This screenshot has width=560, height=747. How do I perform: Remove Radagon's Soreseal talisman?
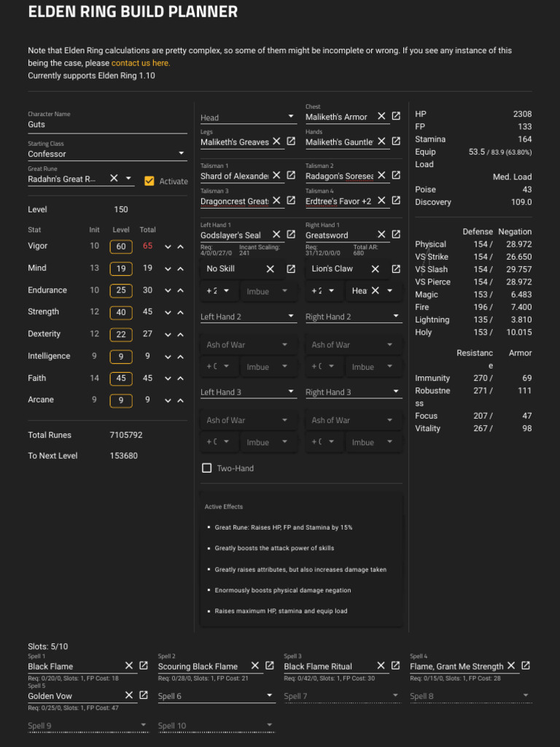point(381,175)
